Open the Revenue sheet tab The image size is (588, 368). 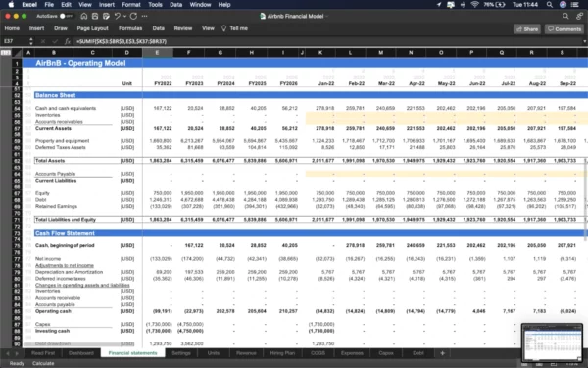[x=246, y=353]
